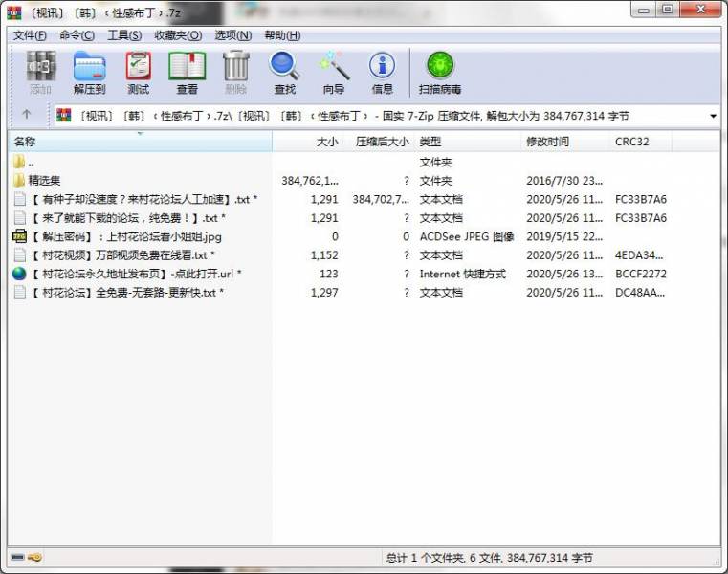The image size is (728, 574).
Task: Select the '..' parent folder entry
Action: (x=31, y=162)
